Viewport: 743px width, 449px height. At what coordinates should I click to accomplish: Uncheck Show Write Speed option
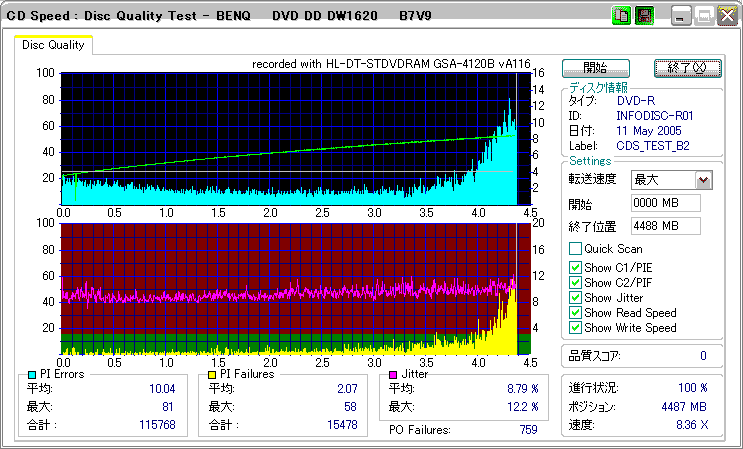[x=575, y=328]
